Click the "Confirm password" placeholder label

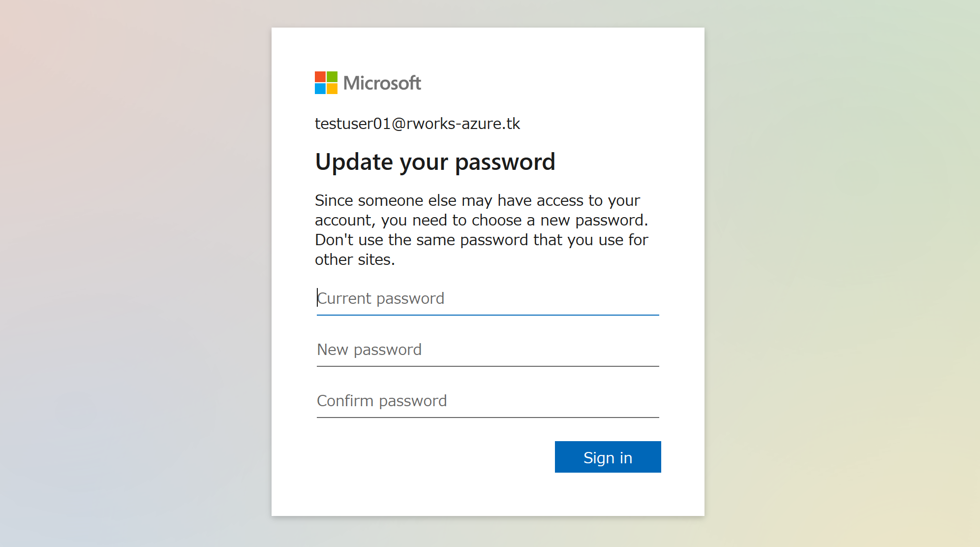click(x=382, y=401)
